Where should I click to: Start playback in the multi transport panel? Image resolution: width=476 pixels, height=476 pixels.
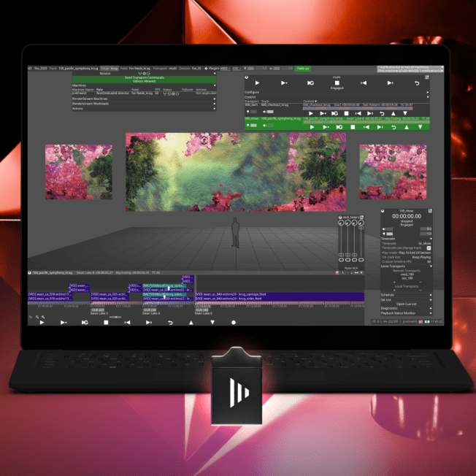tap(257, 83)
